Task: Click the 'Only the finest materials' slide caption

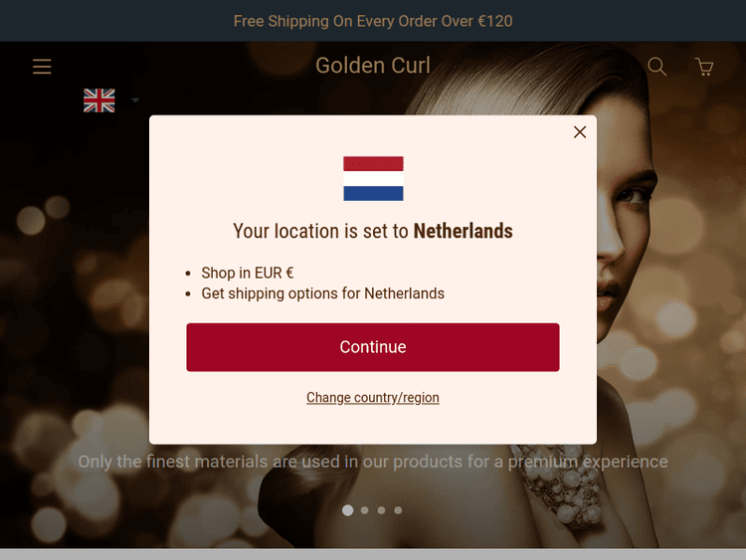Action: coord(373,462)
